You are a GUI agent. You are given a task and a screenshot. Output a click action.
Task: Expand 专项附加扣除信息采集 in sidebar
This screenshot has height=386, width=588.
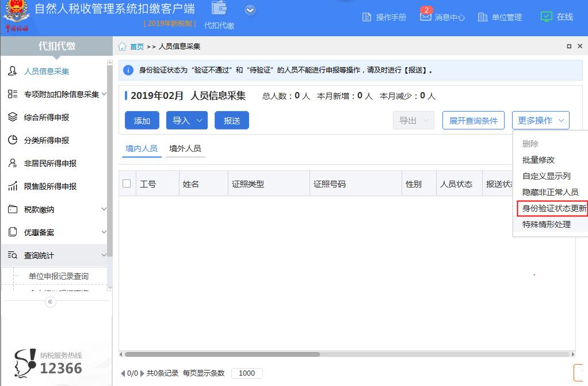[58, 94]
